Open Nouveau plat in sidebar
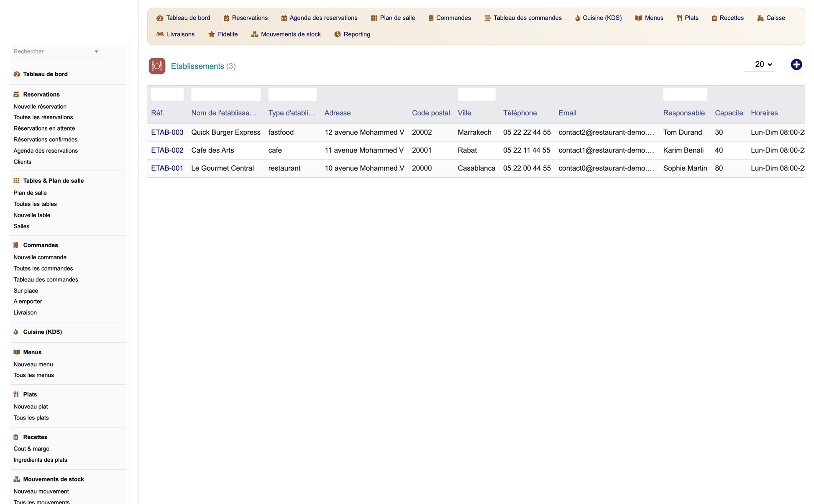The height and width of the screenshot is (504, 814). [31, 407]
